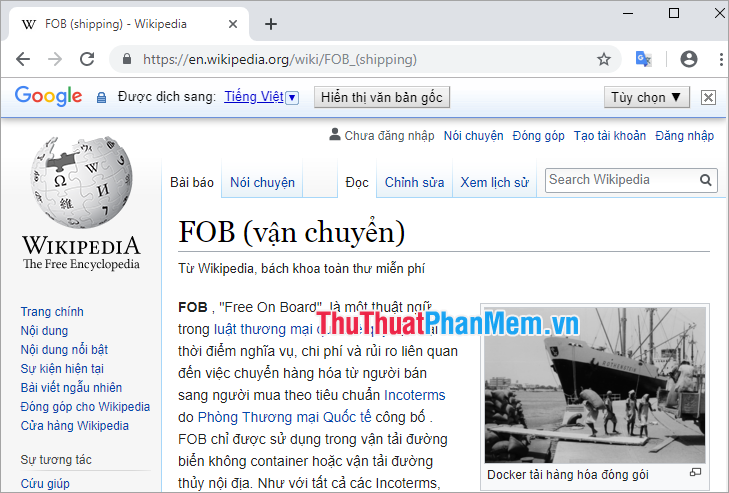Open the Nói chuyện user talk link

pyautogui.click(x=473, y=136)
